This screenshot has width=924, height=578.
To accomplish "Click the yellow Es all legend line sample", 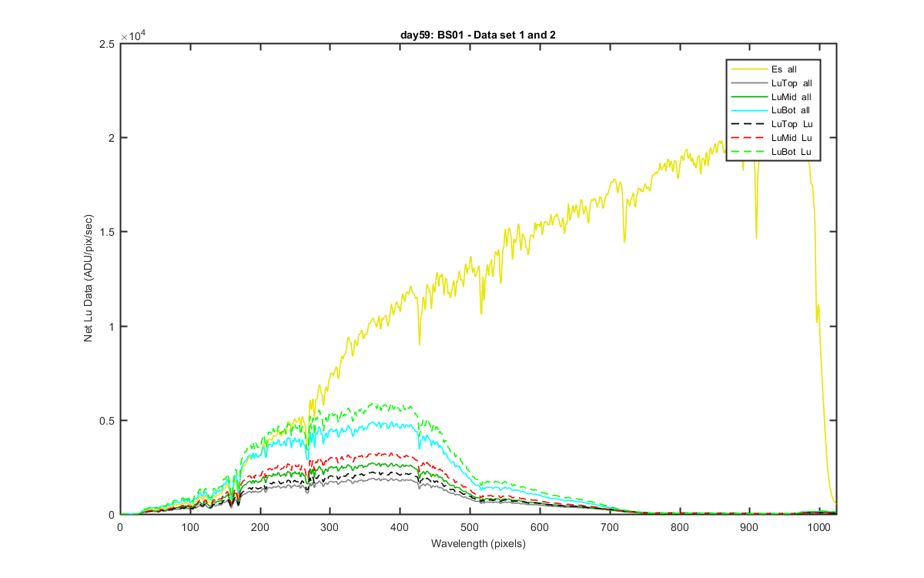I will [748, 69].
